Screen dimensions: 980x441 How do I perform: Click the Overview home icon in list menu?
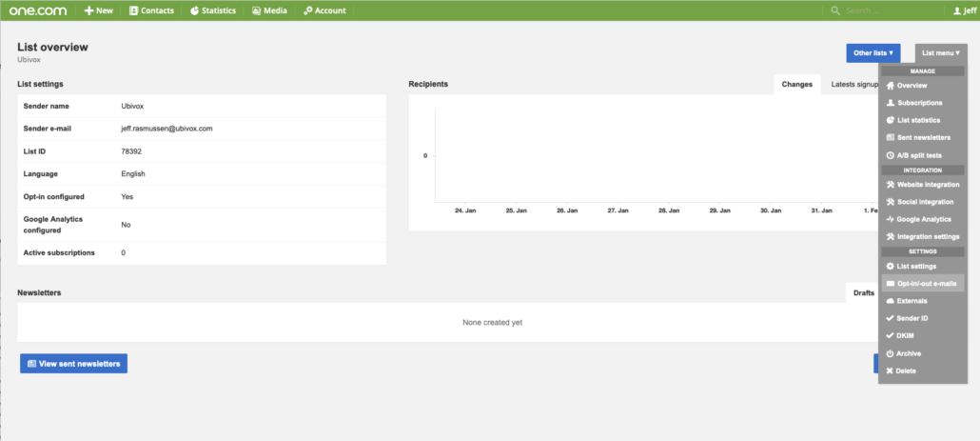pyautogui.click(x=891, y=86)
